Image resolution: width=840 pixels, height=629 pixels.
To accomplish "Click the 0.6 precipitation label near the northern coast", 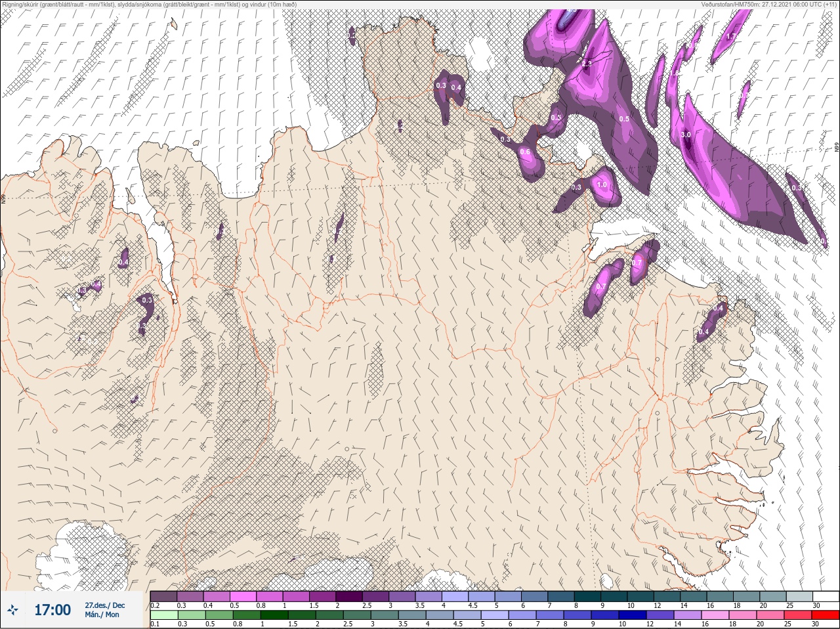I will 525,152.
